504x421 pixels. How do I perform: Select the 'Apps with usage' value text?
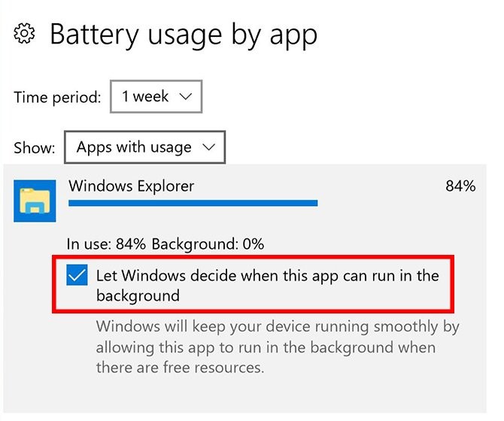[134, 147]
